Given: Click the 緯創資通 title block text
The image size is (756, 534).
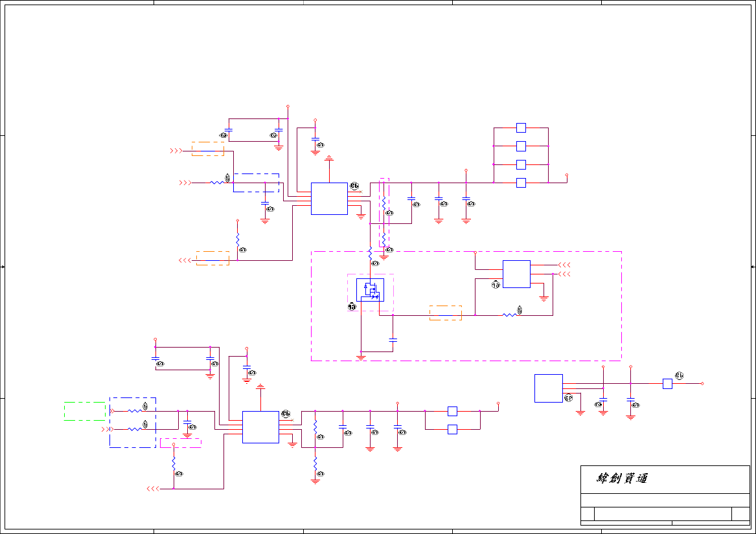Looking at the screenshot, I should [x=622, y=478].
